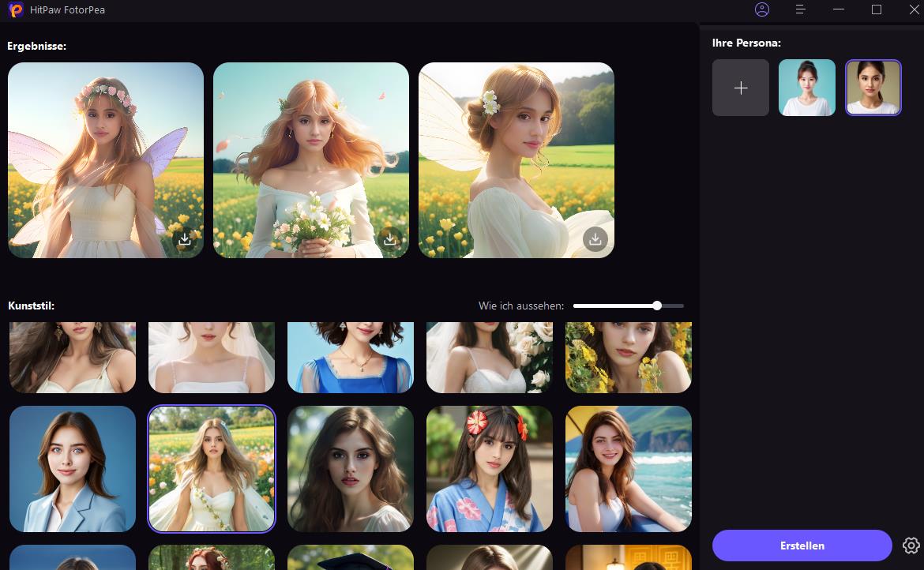Choose the blue kimono flower hair style

tap(490, 468)
